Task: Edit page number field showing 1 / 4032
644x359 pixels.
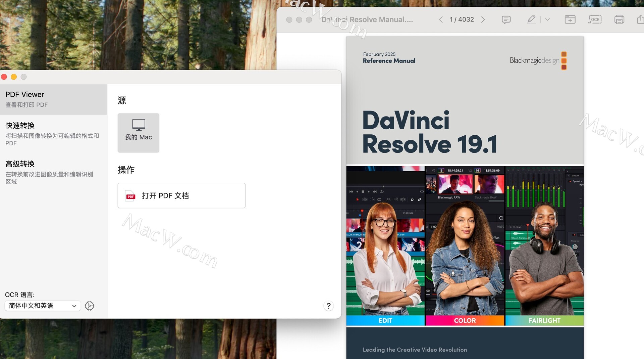Action: (x=462, y=19)
